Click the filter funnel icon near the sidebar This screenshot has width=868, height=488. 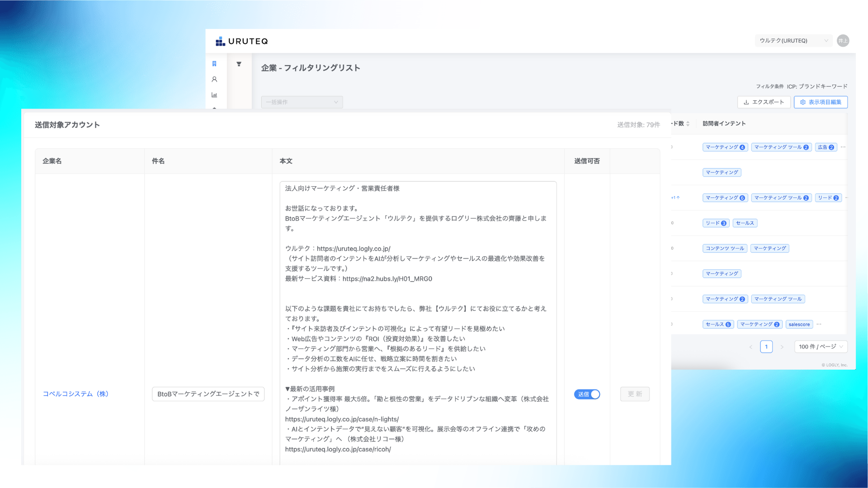239,64
